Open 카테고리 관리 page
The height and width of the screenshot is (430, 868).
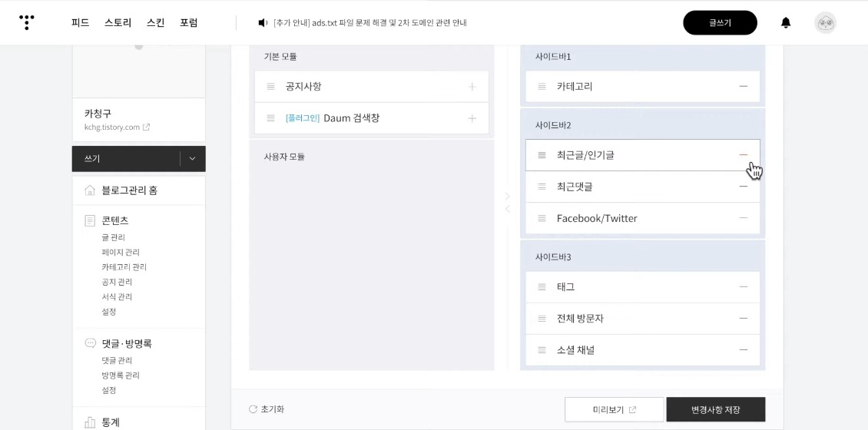tap(124, 266)
